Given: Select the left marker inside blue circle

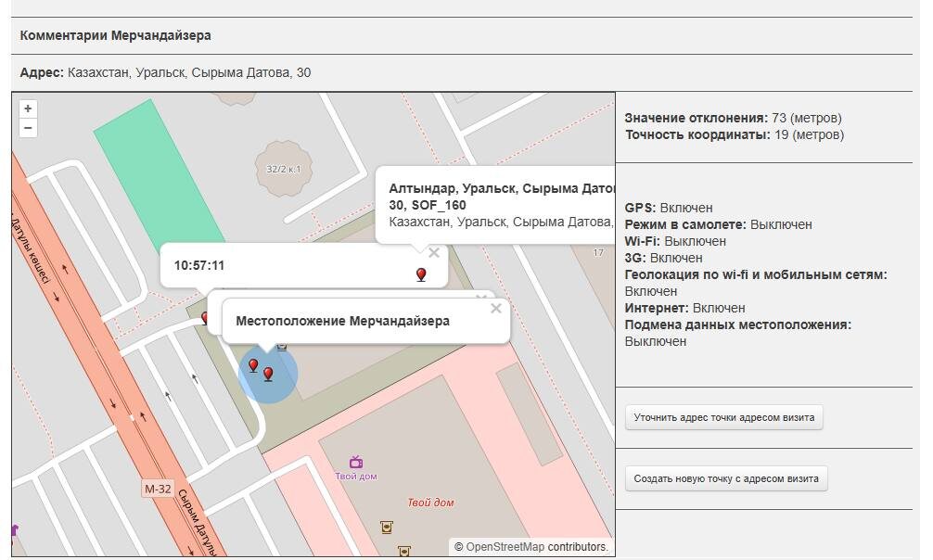Looking at the screenshot, I should click(253, 365).
